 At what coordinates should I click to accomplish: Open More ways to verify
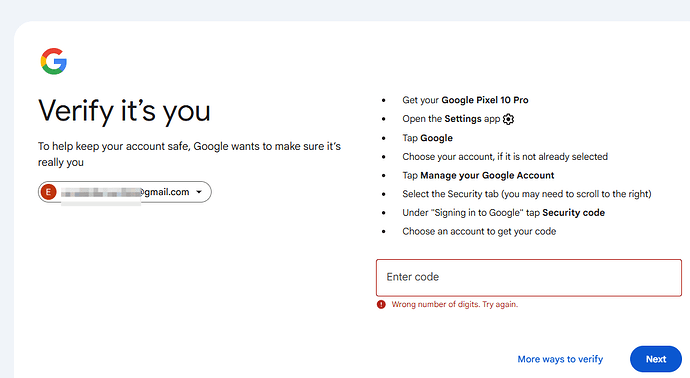[560, 359]
